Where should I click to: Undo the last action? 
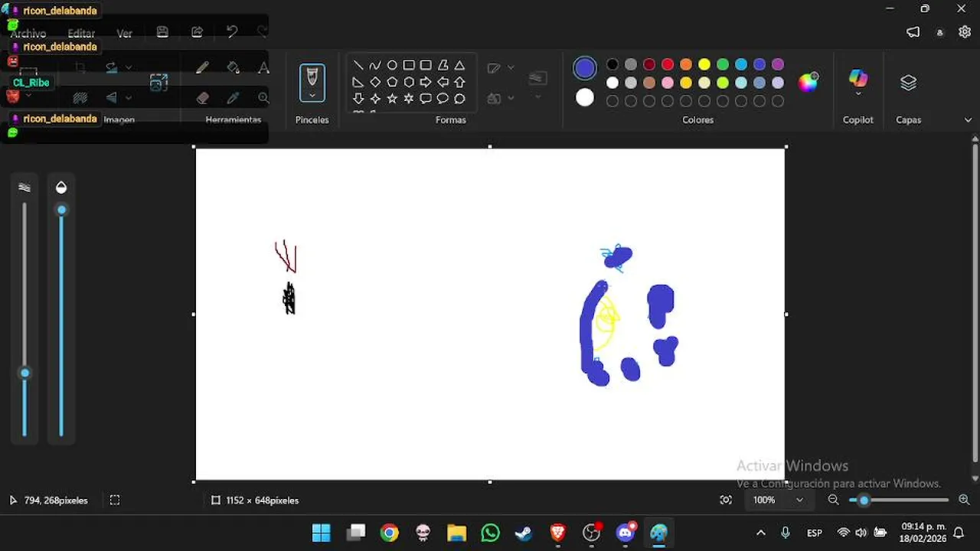click(x=231, y=32)
